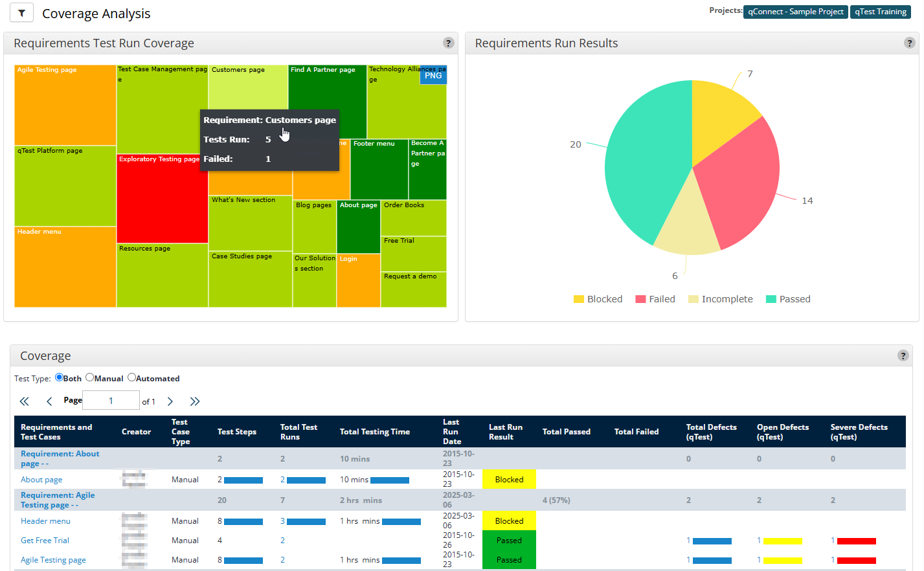Click help icon on Requirements Test Run Coverage
The image size is (924, 571).
(x=448, y=43)
